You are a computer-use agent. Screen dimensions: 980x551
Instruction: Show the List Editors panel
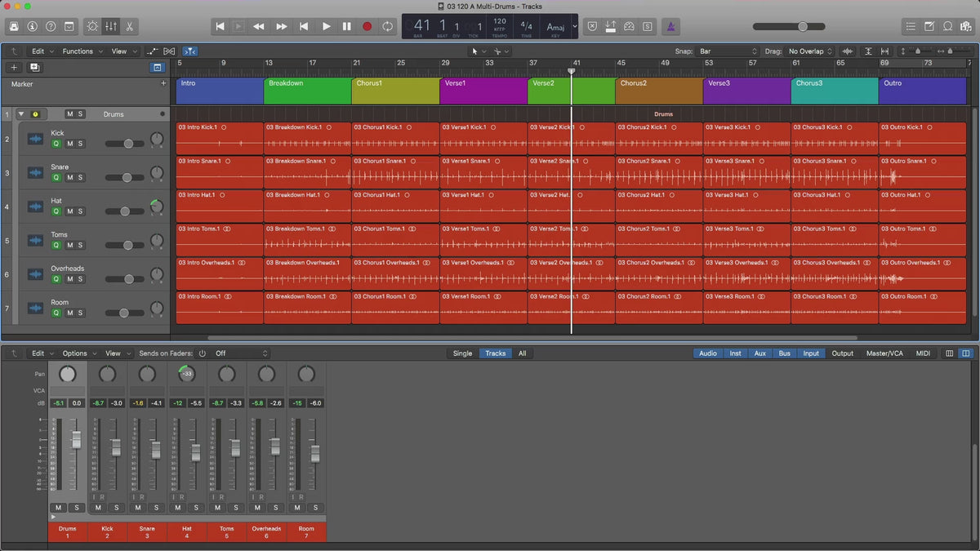pos(911,26)
